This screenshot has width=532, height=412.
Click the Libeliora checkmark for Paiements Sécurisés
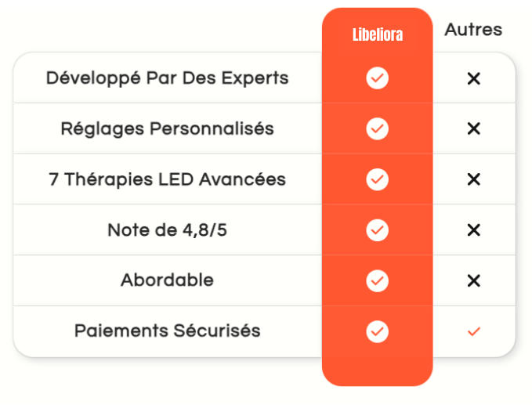[378, 331]
